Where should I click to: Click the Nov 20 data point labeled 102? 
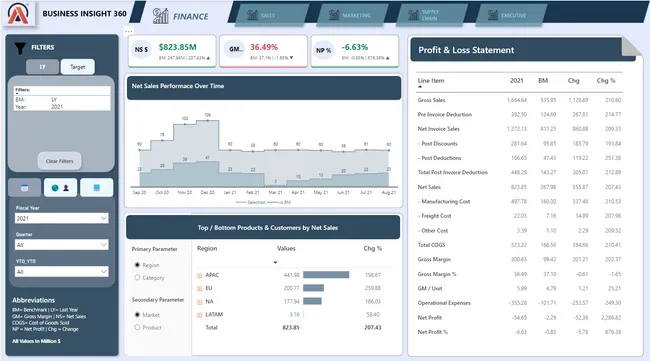coord(185,124)
